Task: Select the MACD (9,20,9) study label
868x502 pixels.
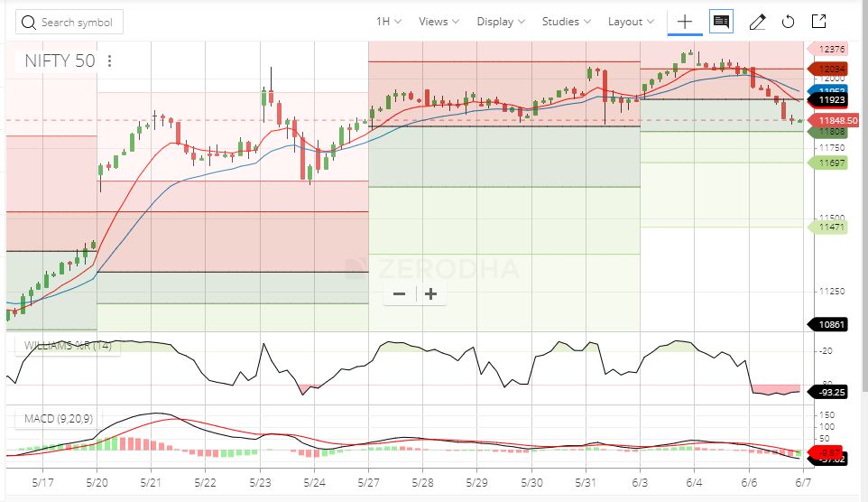Action: (x=58, y=418)
